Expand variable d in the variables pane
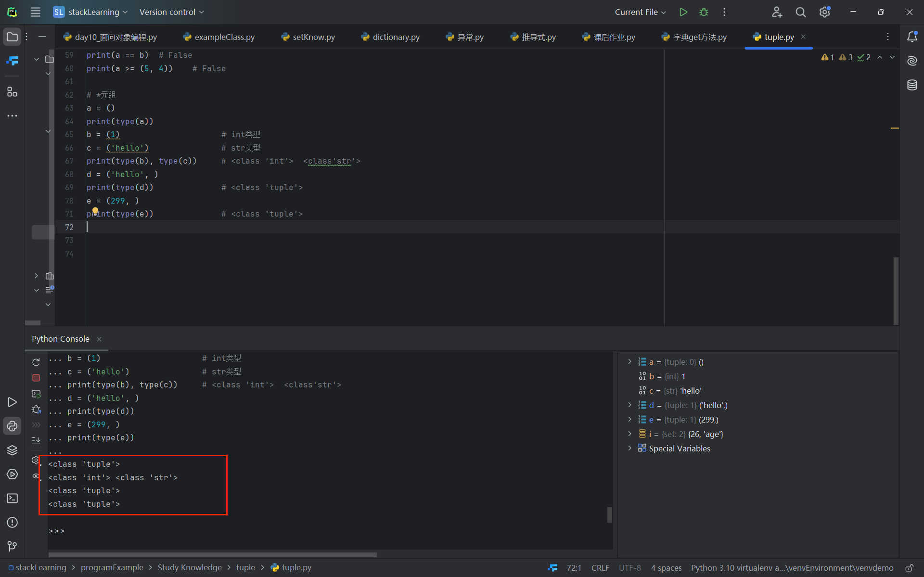Image resolution: width=924 pixels, height=577 pixels. coord(629,405)
